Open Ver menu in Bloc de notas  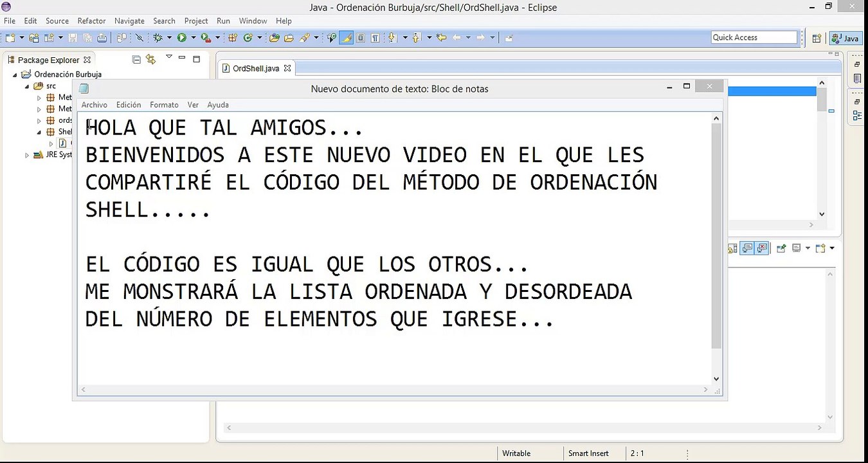pos(193,105)
